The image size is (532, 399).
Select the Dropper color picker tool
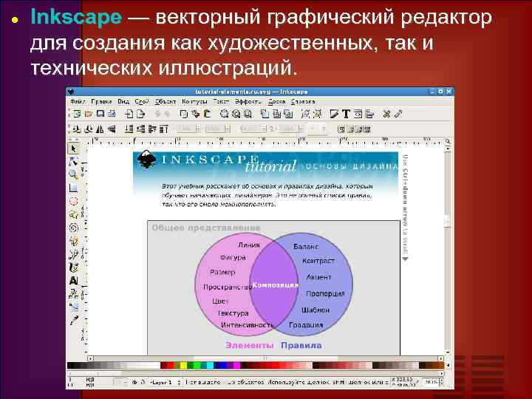pos(73,320)
